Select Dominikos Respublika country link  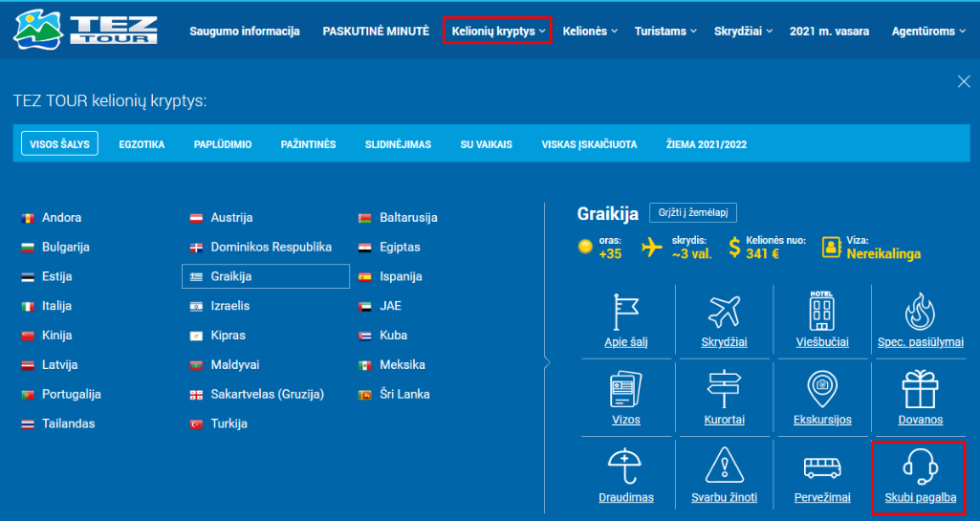[x=272, y=247]
